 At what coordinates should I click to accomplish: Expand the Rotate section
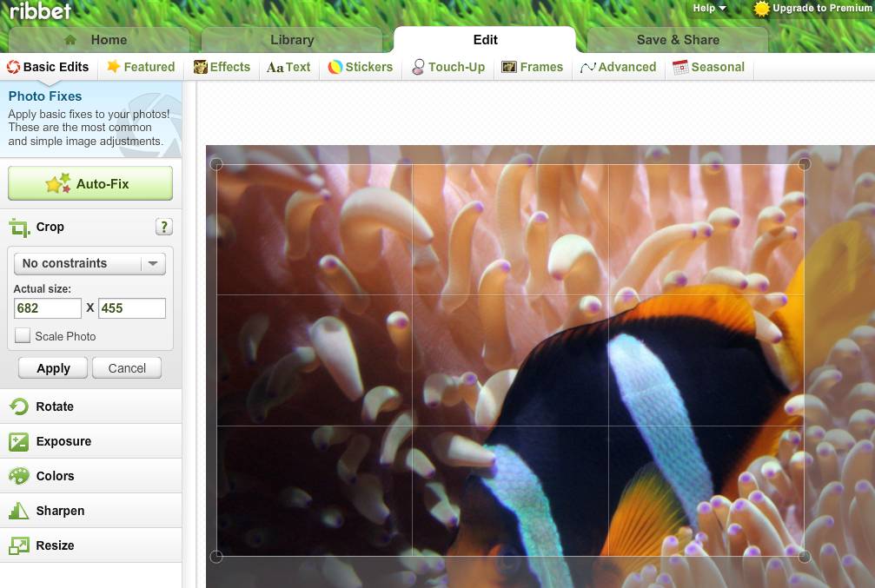tap(91, 406)
